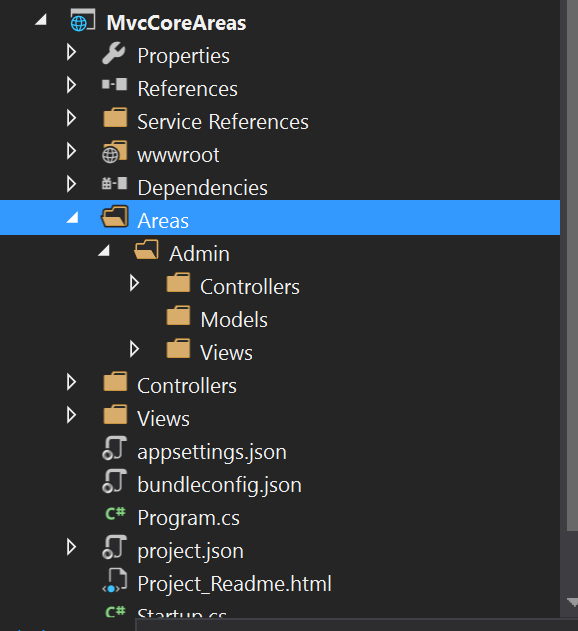This screenshot has height=631, width=578.
Task: Collapse the Areas folder
Action: coord(72,218)
